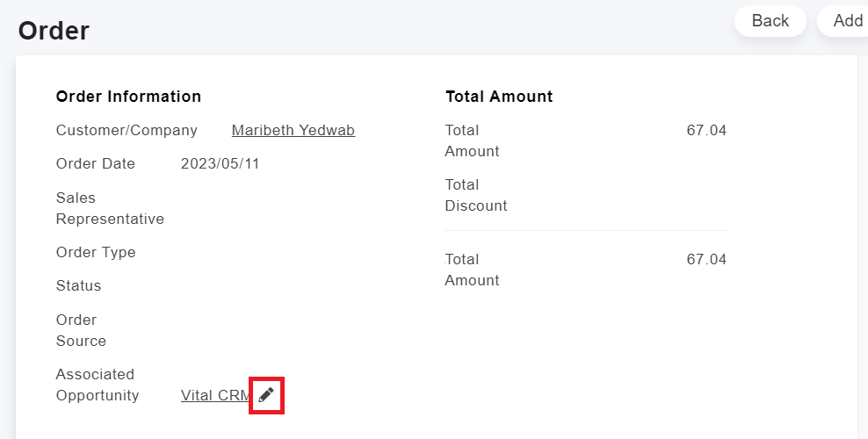Open the Vital CRM opportunity link
Image resolution: width=868 pixels, height=439 pixels.
(x=216, y=396)
